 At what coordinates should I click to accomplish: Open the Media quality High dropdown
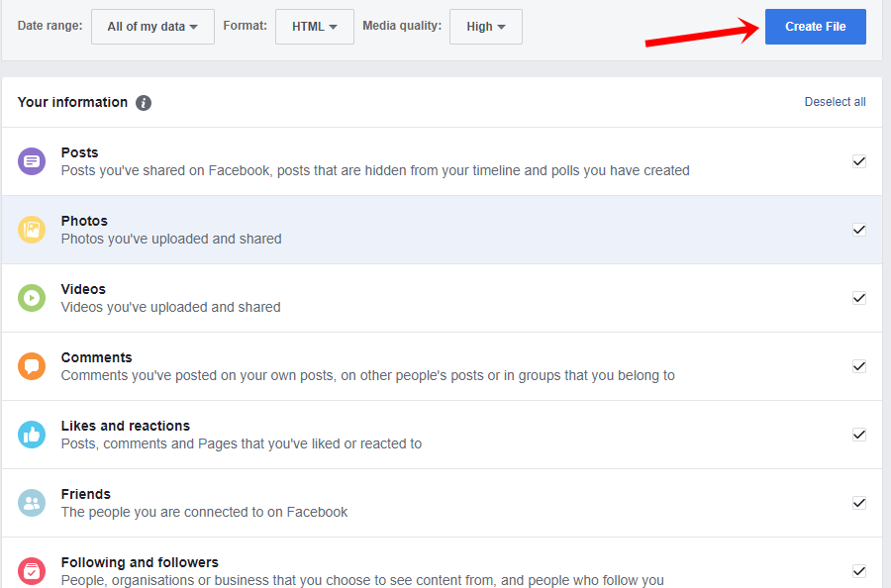point(486,27)
